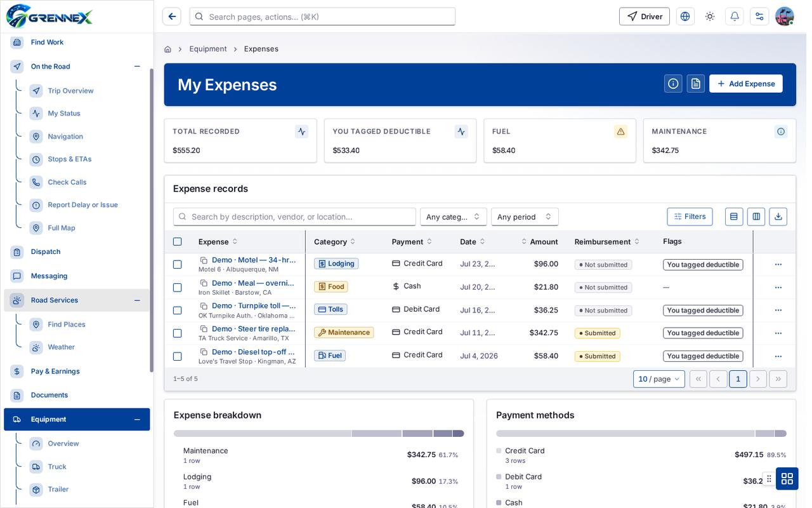
Task: Click the expense description search field
Action: tap(294, 217)
